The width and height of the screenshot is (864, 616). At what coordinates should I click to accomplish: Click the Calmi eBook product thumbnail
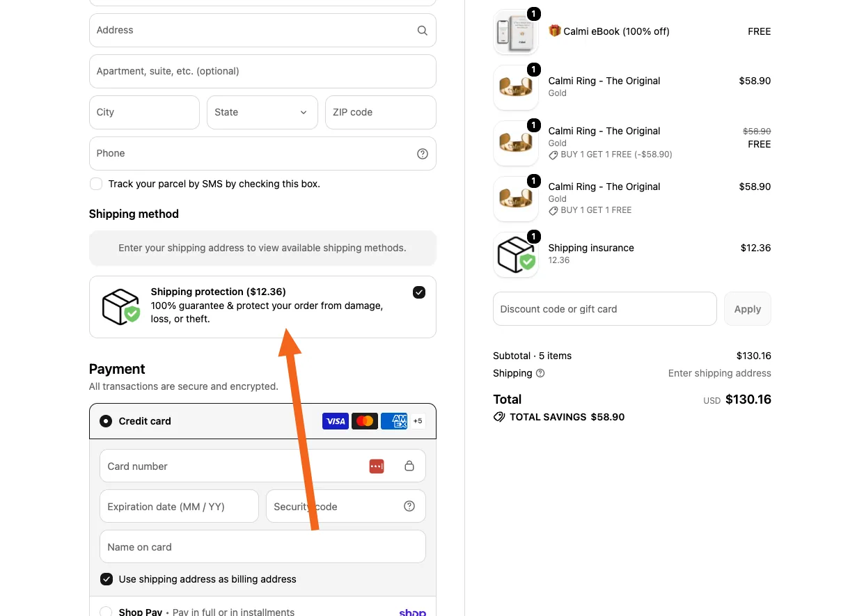point(516,32)
